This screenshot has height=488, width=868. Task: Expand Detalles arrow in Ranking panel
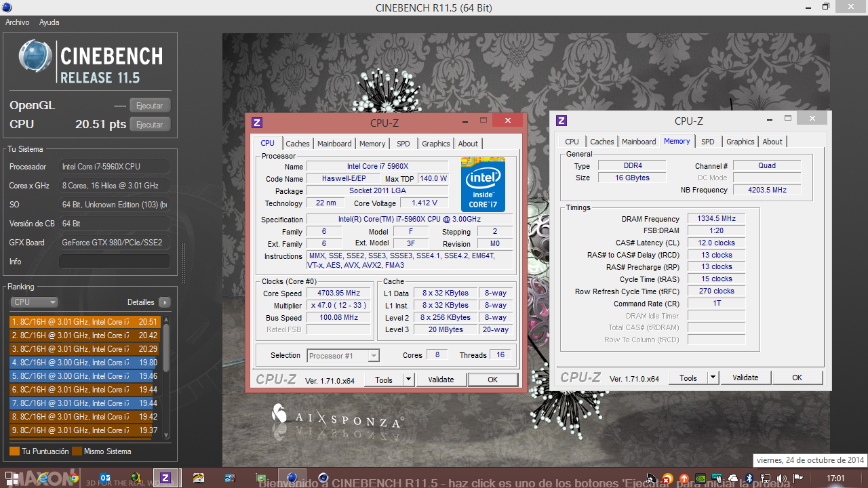coord(165,302)
